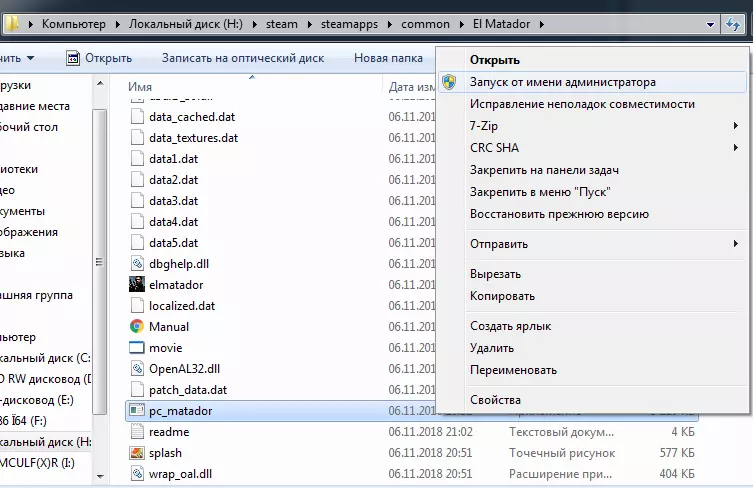Click the data_cached.dat file icon

click(x=137, y=117)
